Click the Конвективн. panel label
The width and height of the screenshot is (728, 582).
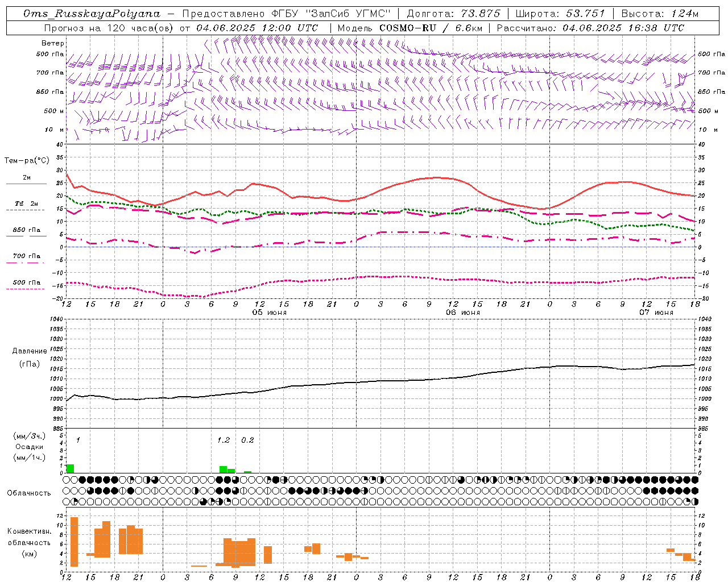coord(29,531)
